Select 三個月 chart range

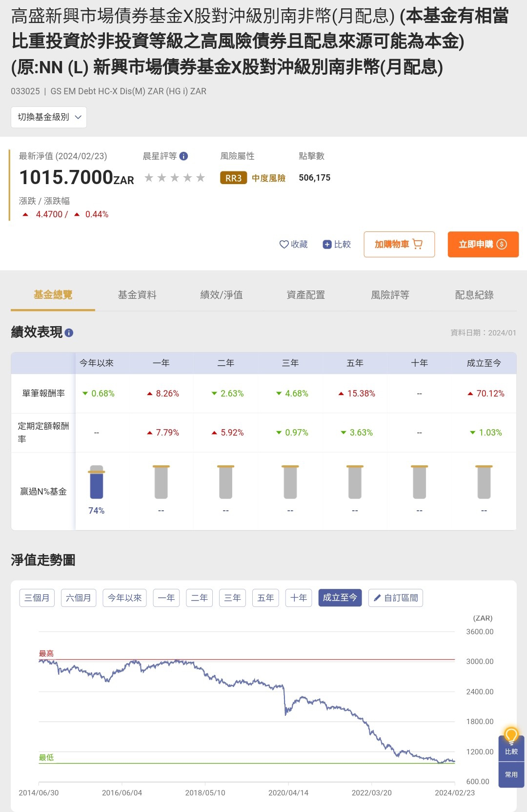(x=37, y=598)
